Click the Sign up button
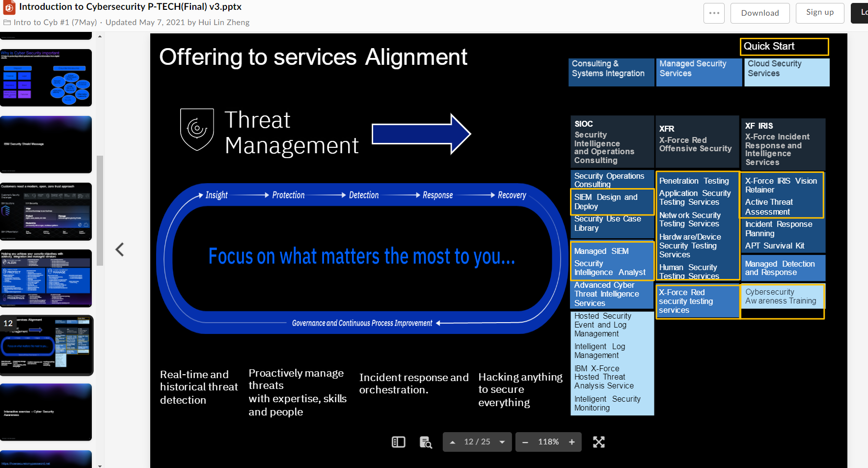The width and height of the screenshot is (868, 468). (820, 13)
